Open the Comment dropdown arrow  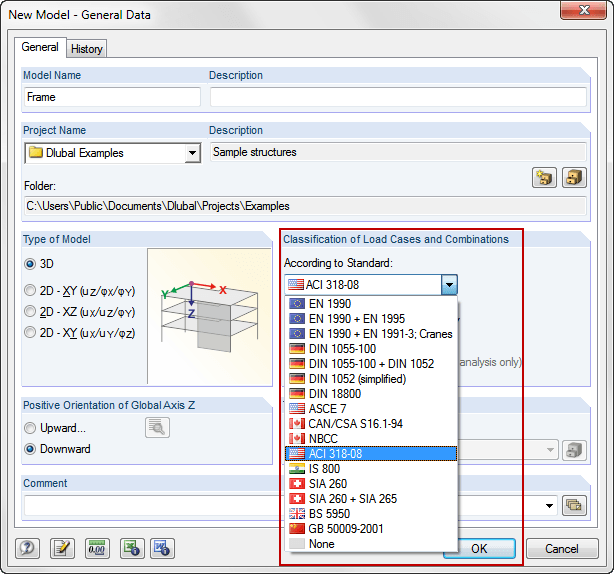point(549,505)
